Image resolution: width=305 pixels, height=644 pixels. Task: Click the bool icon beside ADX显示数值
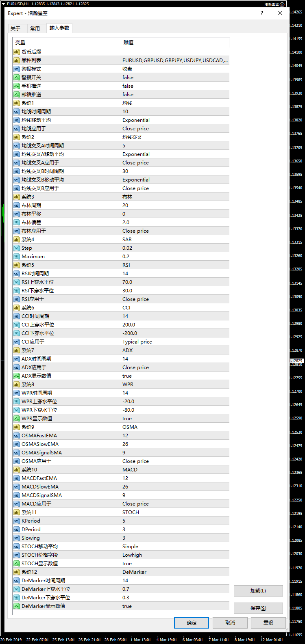17,376
